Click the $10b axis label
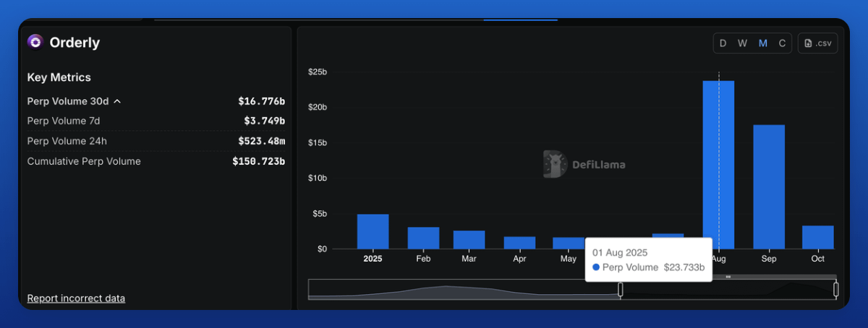868x328 pixels. click(x=318, y=178)
